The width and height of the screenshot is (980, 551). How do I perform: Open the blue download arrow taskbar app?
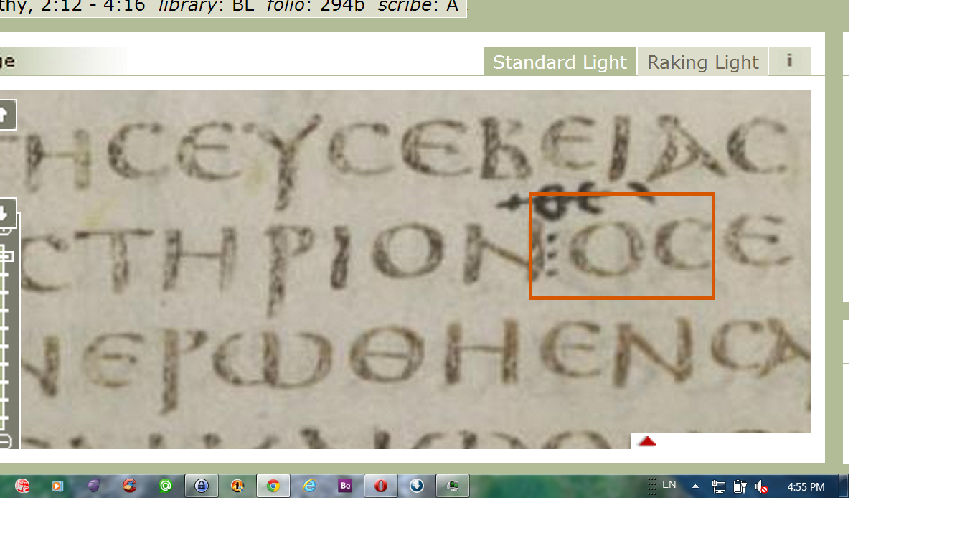click(417, 486)
